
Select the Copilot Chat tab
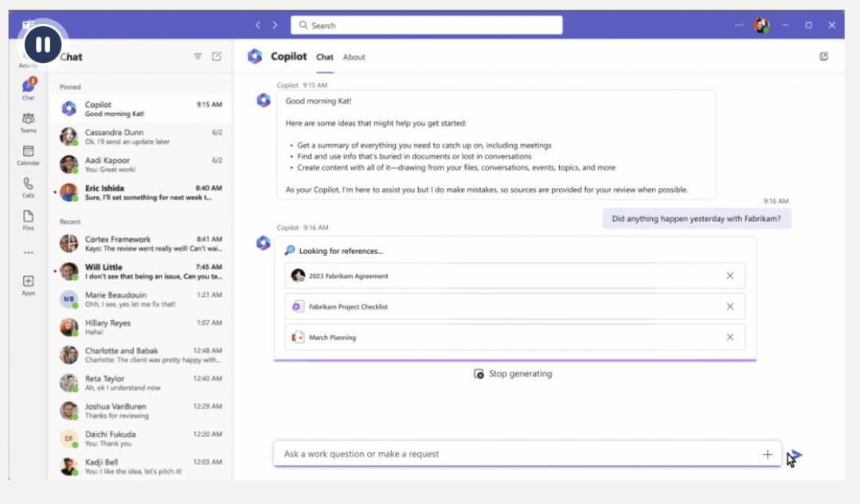pos(325,57)
